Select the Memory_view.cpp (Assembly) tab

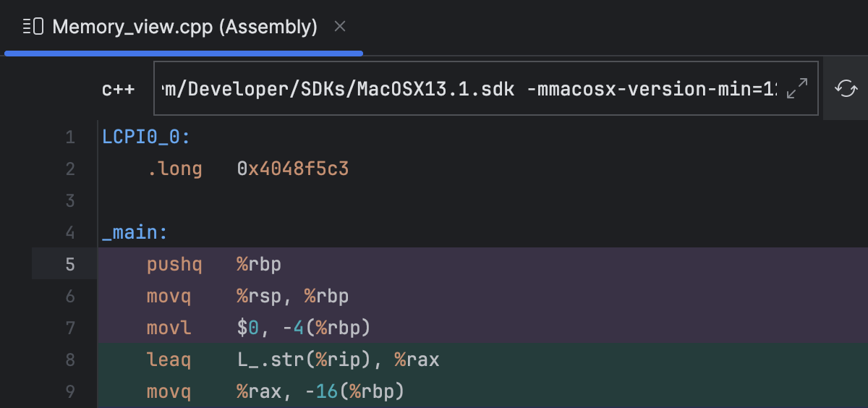tap(184, 27)
